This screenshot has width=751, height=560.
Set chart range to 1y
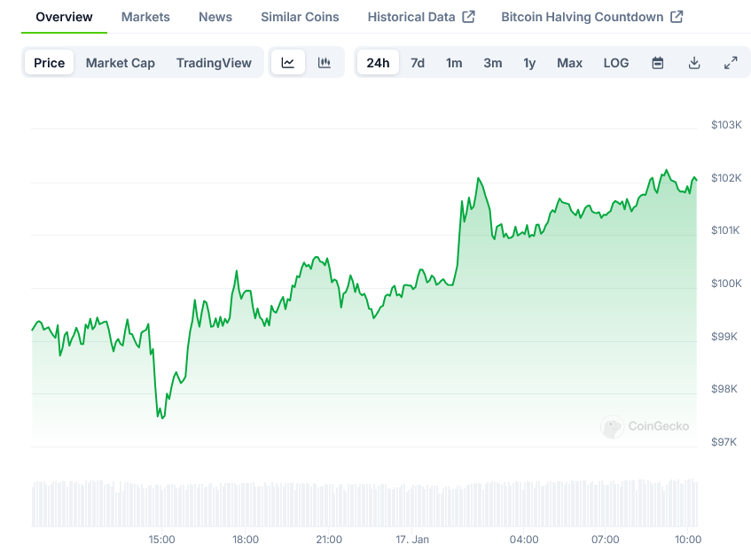tap(529, 63)
